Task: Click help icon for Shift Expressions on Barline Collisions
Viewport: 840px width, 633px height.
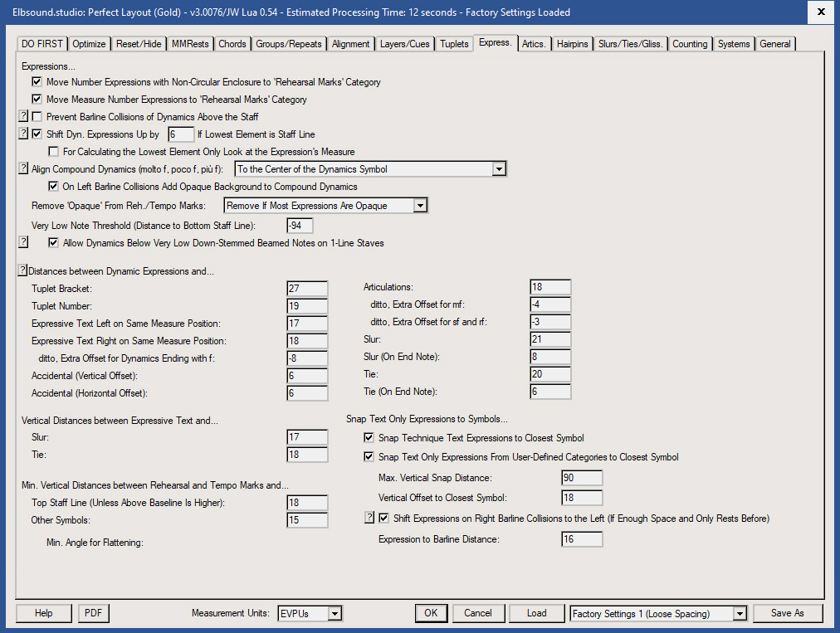Action: [x=369, y=517]
